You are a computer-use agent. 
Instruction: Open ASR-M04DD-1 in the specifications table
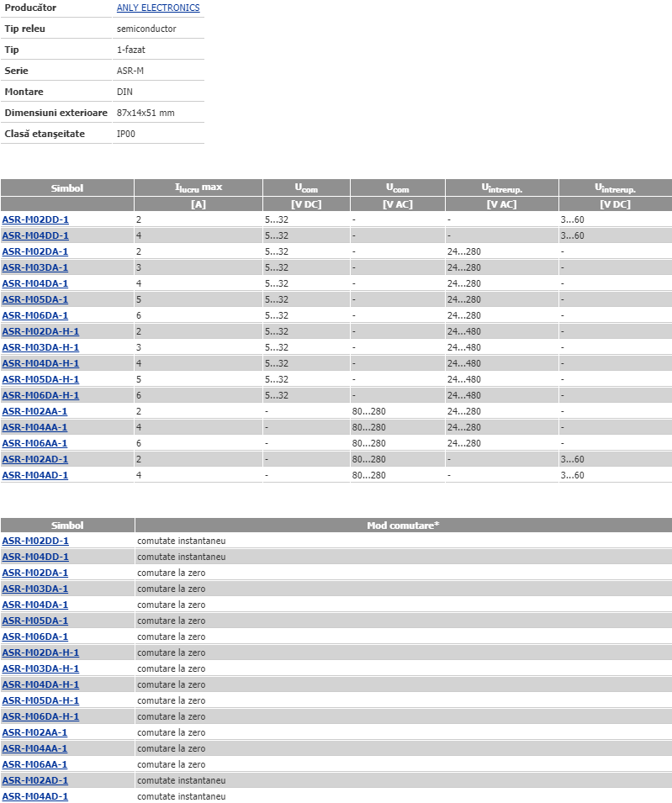(35, 235)
